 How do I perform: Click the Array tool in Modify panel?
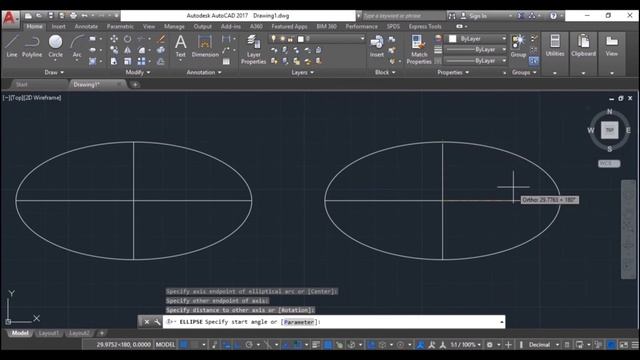[x=141, y=61]
